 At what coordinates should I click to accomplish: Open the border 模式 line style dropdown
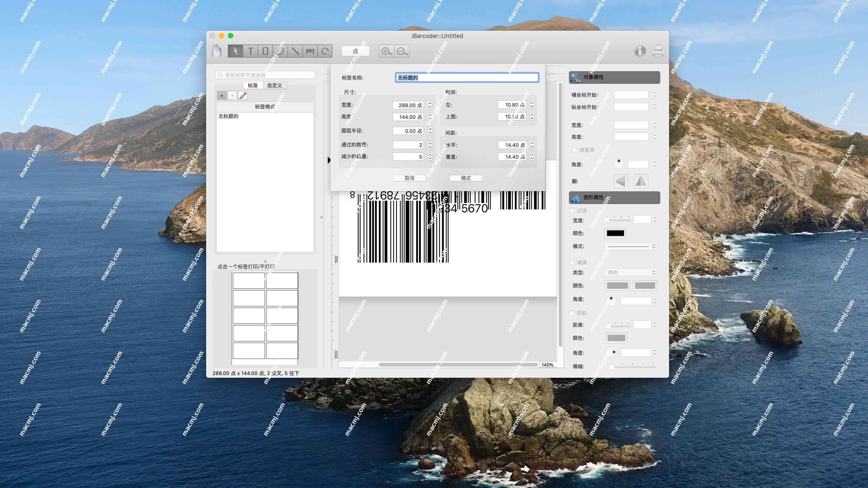(x=631, y=246)
